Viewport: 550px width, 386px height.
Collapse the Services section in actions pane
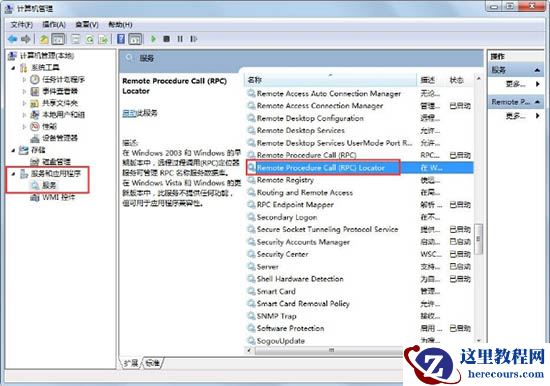pyautogui.click(x=537, y=70)
